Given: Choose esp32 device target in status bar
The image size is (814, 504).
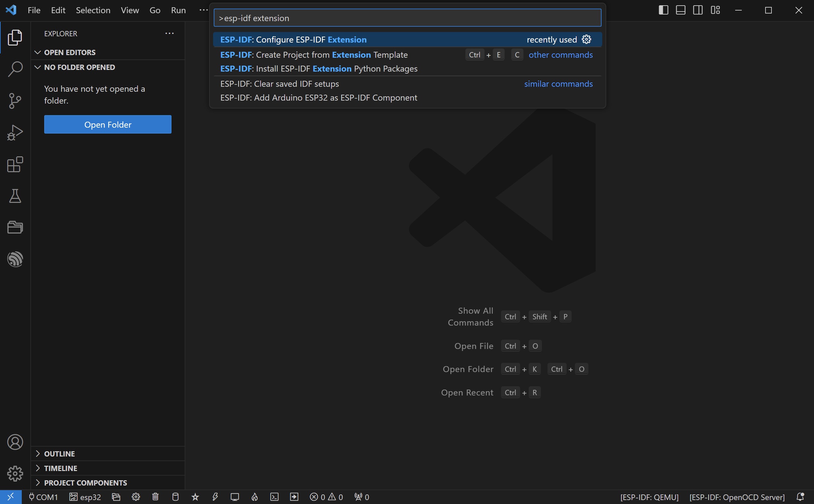Looking at the screenshot, I should pyautogui.click(x=85, y=497).
